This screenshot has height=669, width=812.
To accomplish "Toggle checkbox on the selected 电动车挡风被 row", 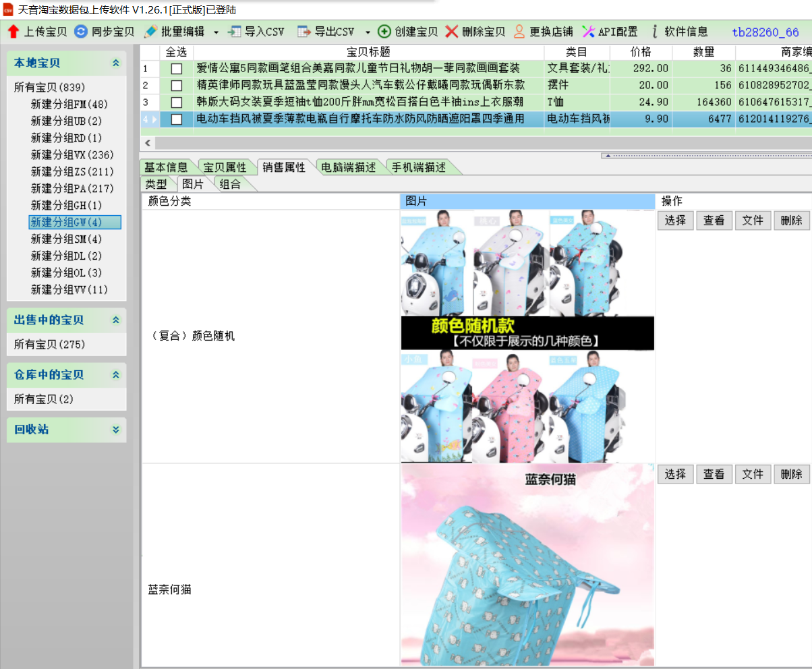I will pyautogui.click(x=177, y=119).
